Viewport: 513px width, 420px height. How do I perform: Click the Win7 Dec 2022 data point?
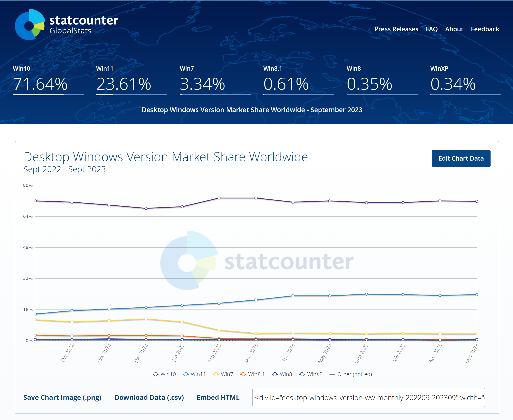(x=146, y=319)
